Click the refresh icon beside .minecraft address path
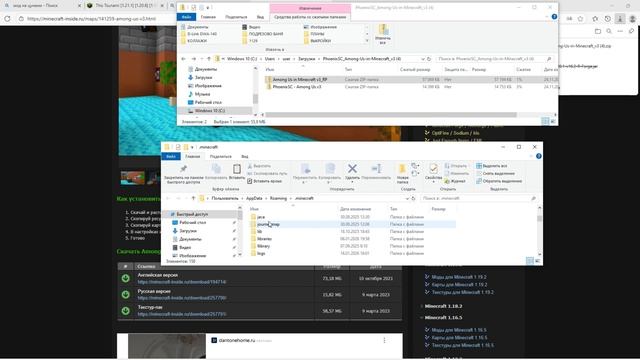This screenshot has width=640, height=360. coord(413,198)
